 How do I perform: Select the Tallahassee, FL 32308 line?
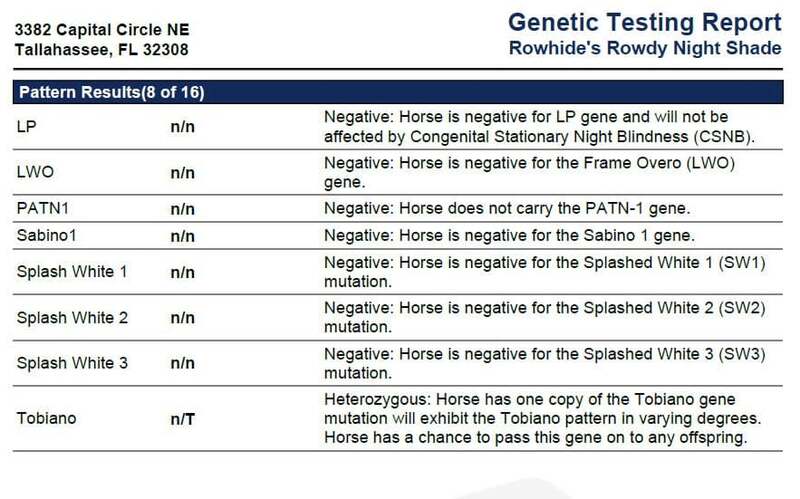(x=102, y=49)
